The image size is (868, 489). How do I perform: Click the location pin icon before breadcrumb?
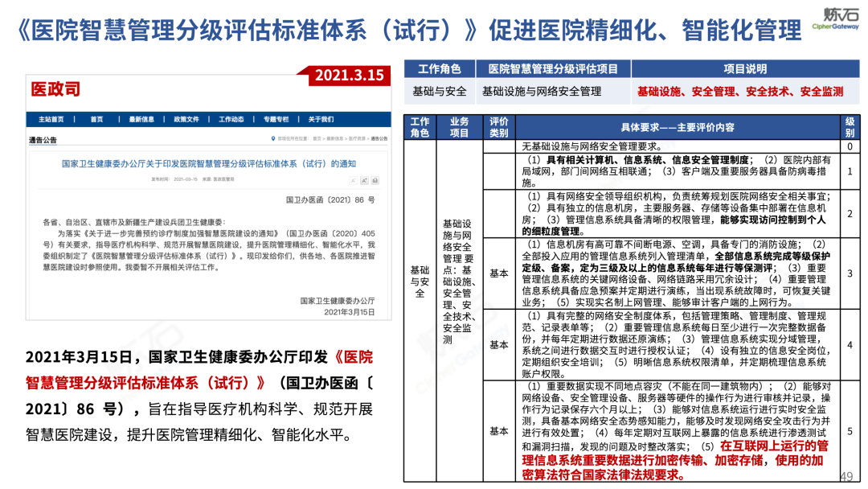[273, 138]
